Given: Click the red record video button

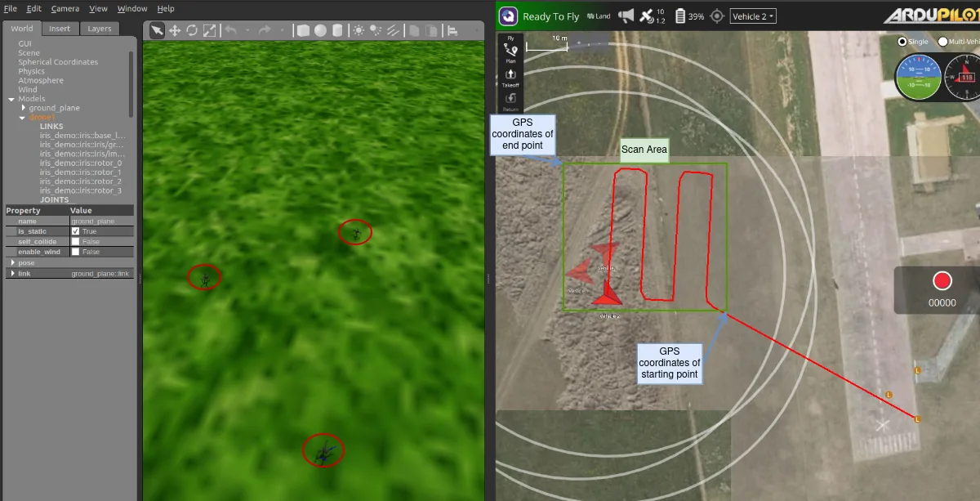Looking at the screenshot, I should tap(942, 281).
